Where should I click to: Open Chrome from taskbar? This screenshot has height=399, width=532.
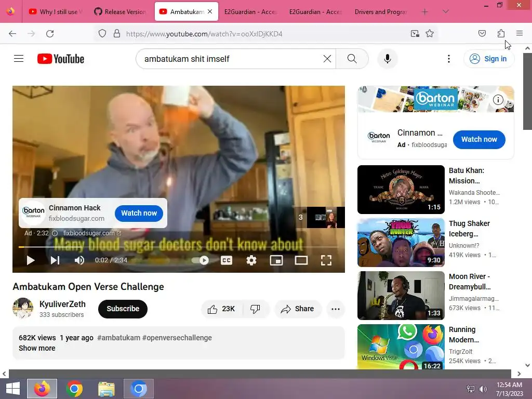click(x=74, y=389)
